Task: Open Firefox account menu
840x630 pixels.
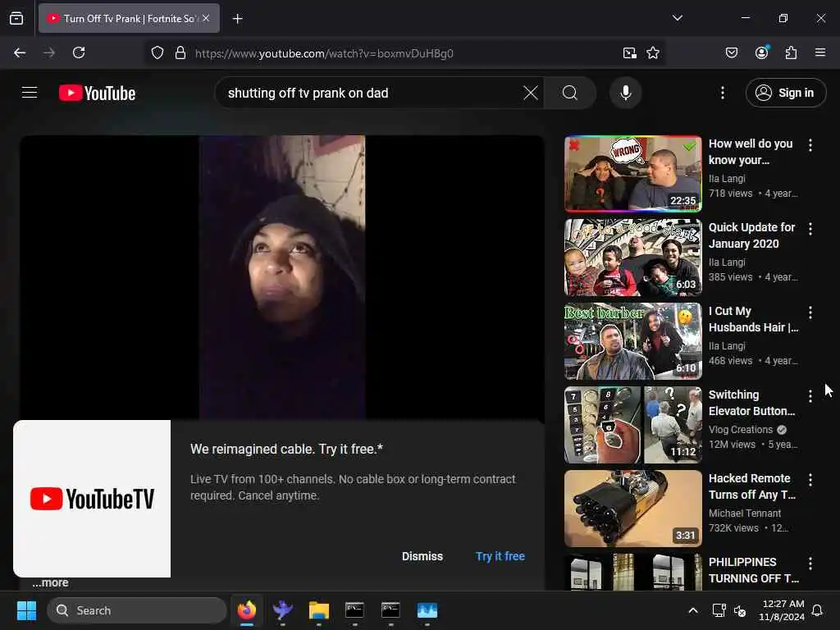Action: coord(761,52)
